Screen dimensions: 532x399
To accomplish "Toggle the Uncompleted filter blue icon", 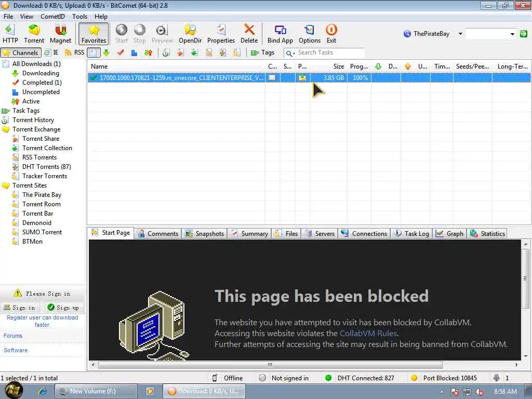I will (135, 52).
